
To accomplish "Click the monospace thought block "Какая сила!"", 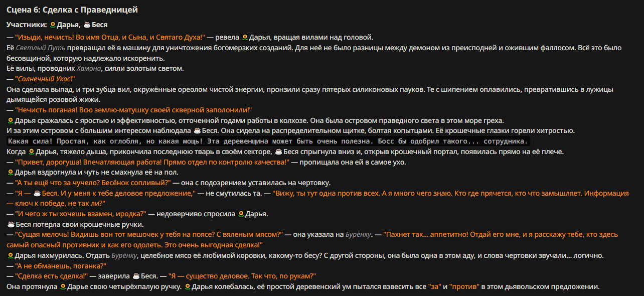I will pos(268,141).
